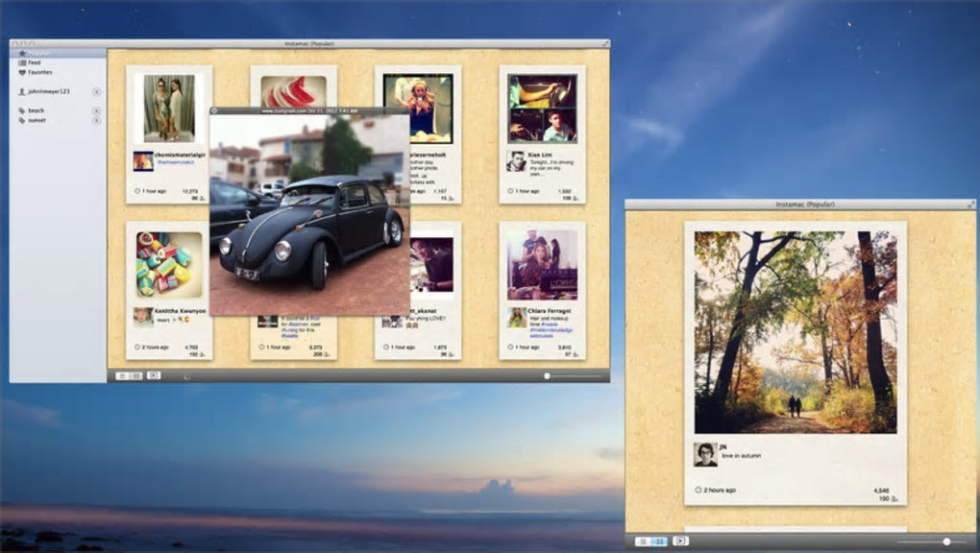Click the JN username in second window

pos(723,446)
